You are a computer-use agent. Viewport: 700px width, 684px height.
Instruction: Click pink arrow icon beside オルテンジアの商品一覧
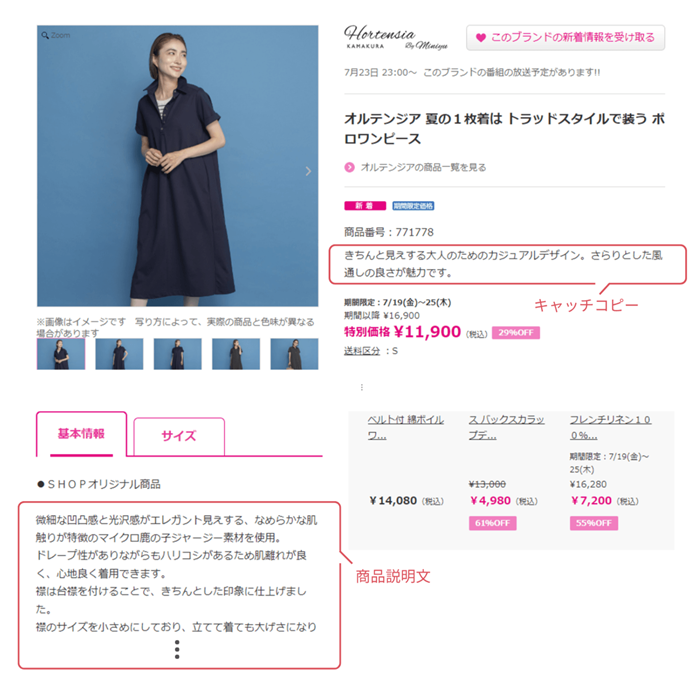point(349,167)
